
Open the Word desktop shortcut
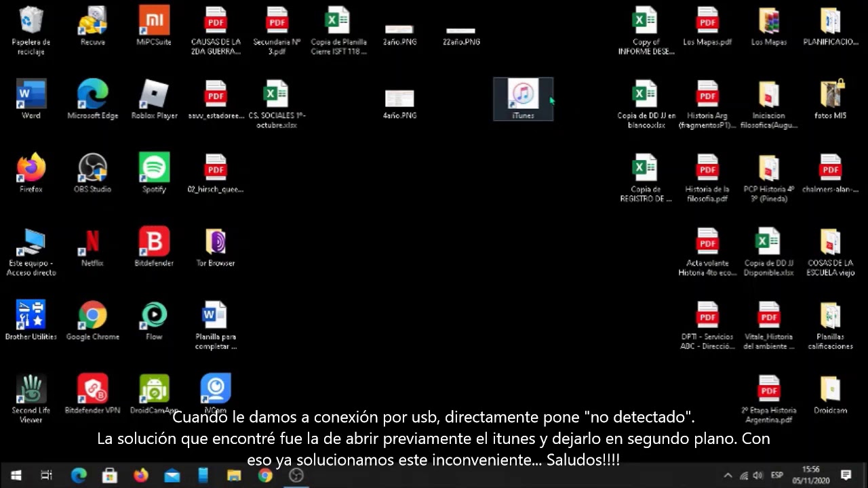[x=31, y=100]
